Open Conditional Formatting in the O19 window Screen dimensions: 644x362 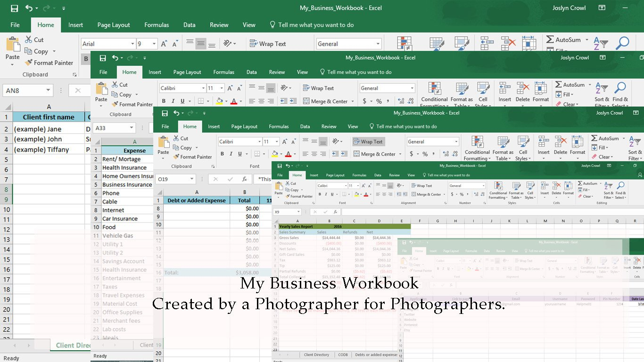pos(477,148)
